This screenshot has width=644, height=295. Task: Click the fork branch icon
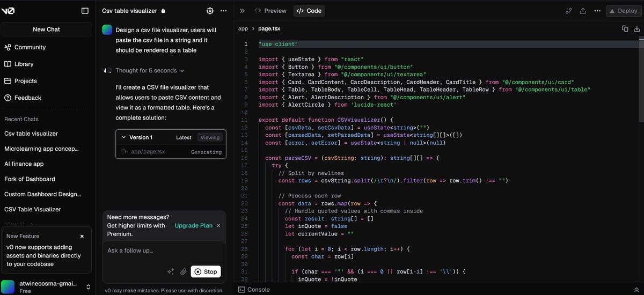click(569, 11)
